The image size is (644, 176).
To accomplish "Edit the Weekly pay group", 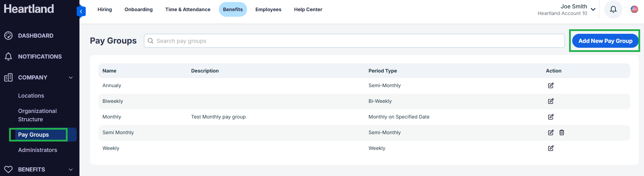I will (x=551, y=148).
